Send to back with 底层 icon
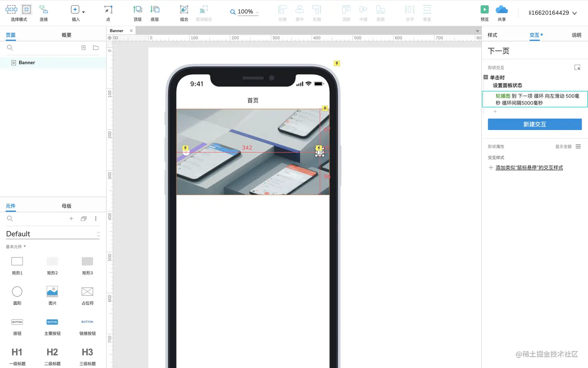 155,9
